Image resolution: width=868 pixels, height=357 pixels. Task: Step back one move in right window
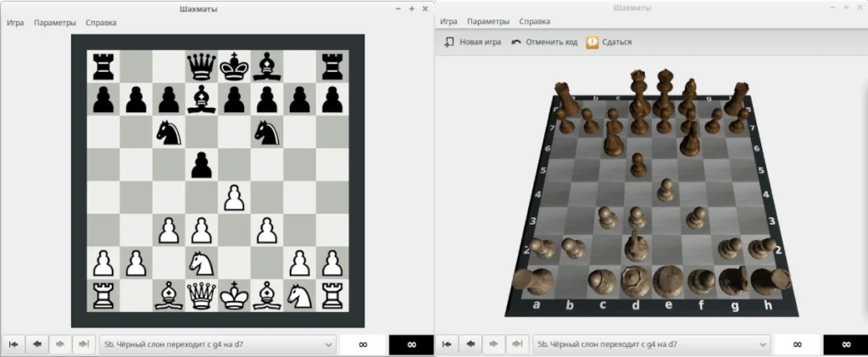pos(471,344)
